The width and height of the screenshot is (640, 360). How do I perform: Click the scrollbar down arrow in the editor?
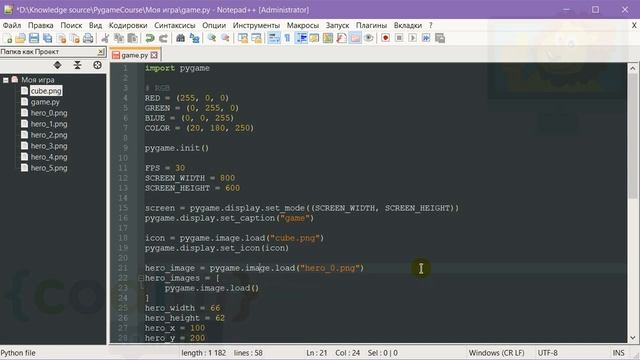coord(633,338)
